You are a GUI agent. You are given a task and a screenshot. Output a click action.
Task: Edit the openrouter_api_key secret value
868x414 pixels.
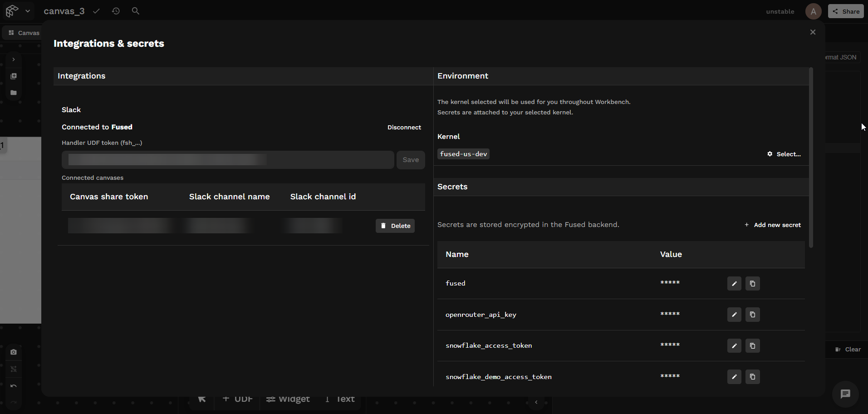(x=734, y=314)
